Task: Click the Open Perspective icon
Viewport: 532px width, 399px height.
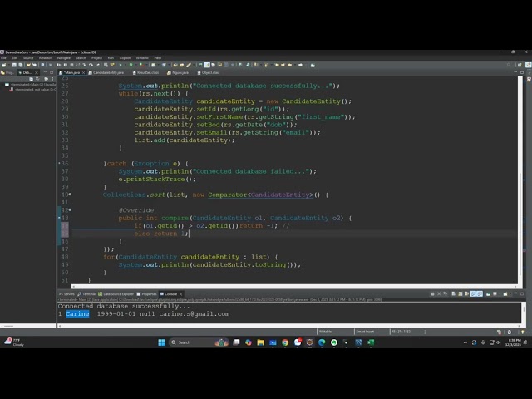Action: 520,65
